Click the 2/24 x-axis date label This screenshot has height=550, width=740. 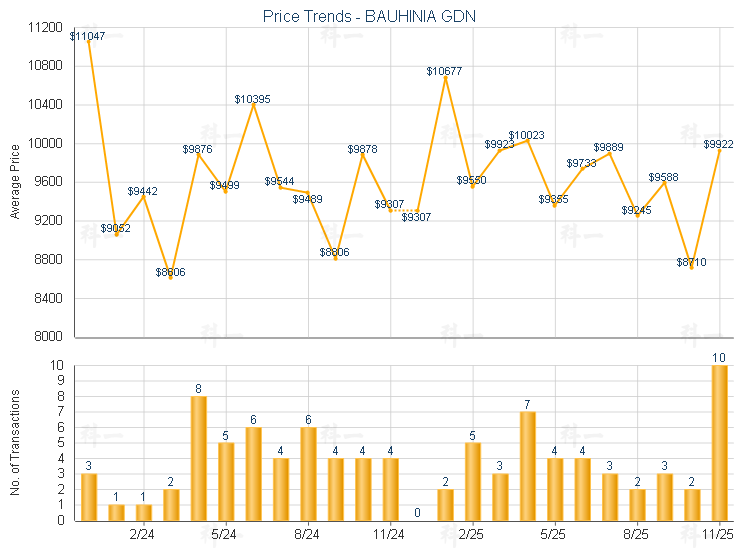pos(143,535)
